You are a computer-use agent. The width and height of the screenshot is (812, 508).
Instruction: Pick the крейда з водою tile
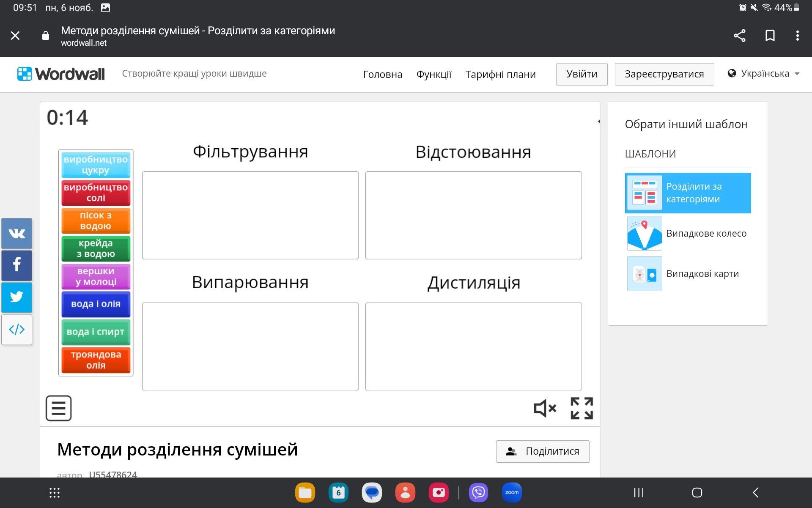pyautogui.click(x=96, y=249)
